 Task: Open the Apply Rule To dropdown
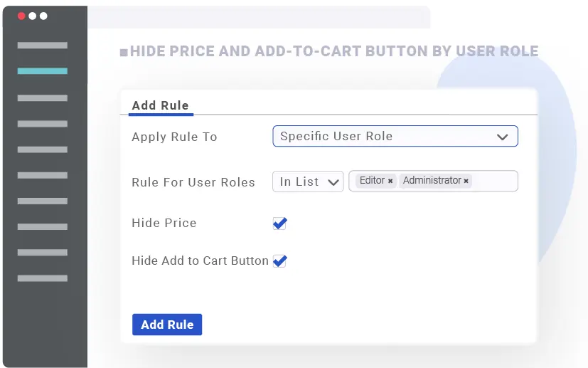pyautogui.click(x=395, y=136)
